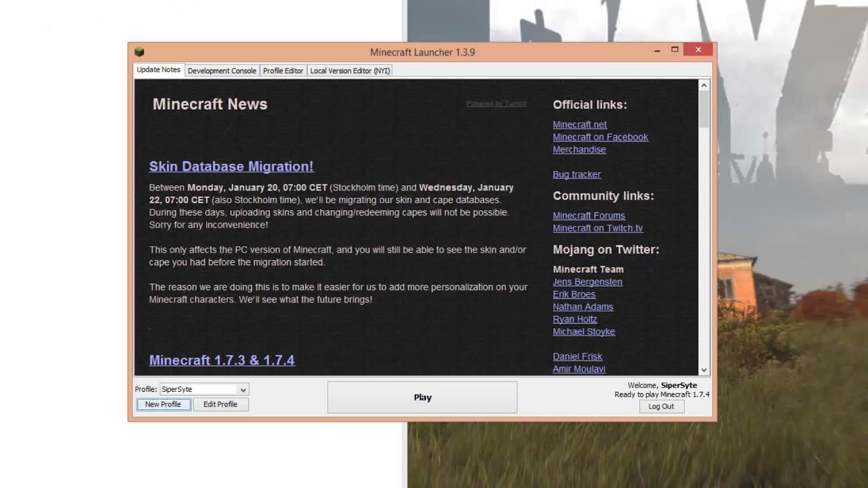Screen dimensions: 868x488
Task: Expand the Profile dropdown showing SiperSyte
Action: tap(204, 390)
